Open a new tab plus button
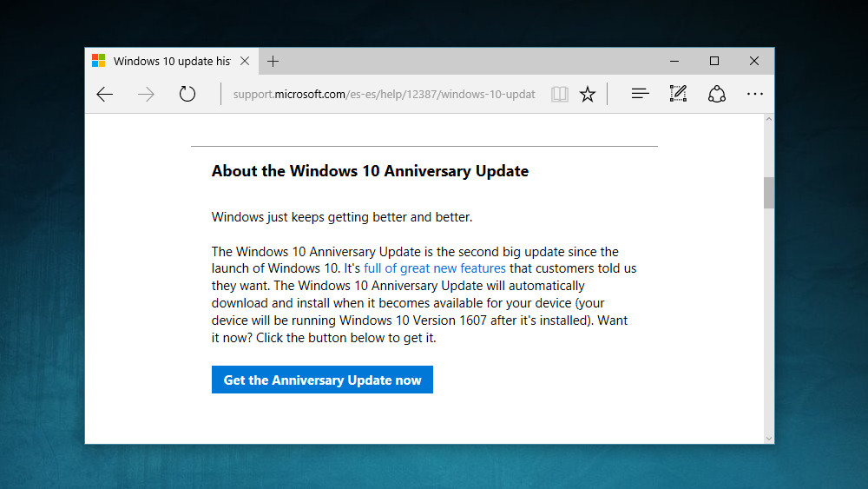 pos(273,61)
